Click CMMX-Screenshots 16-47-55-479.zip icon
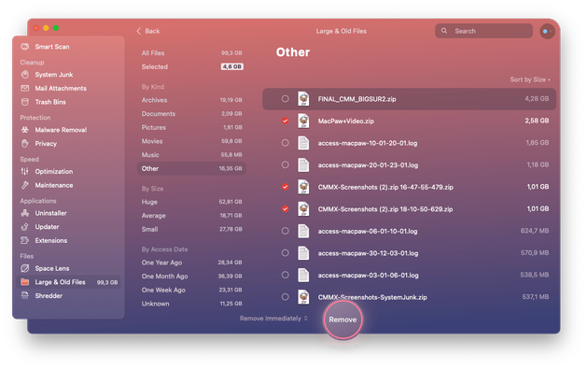The height and width of the screenshot is (370, 588). point(303,187)
